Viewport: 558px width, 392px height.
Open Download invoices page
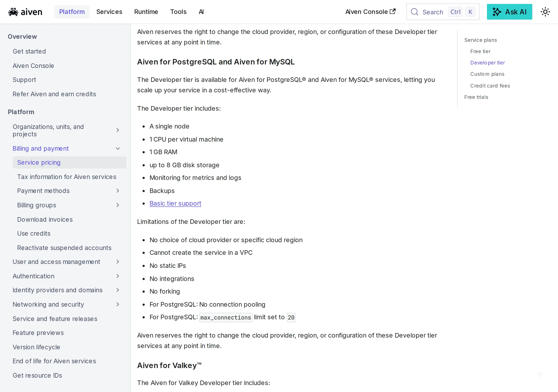point(45,220)
